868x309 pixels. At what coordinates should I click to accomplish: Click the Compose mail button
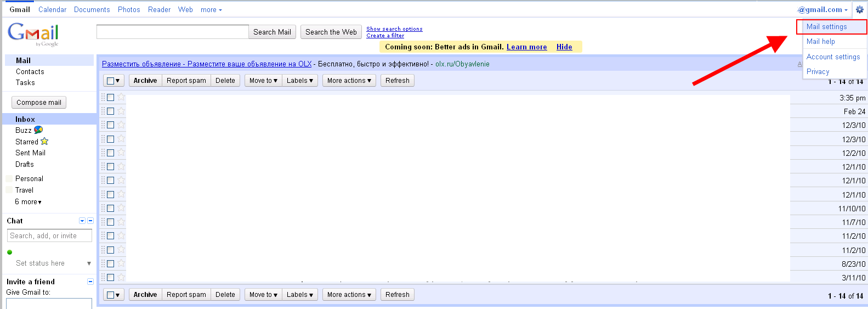[x=39, y=103]
